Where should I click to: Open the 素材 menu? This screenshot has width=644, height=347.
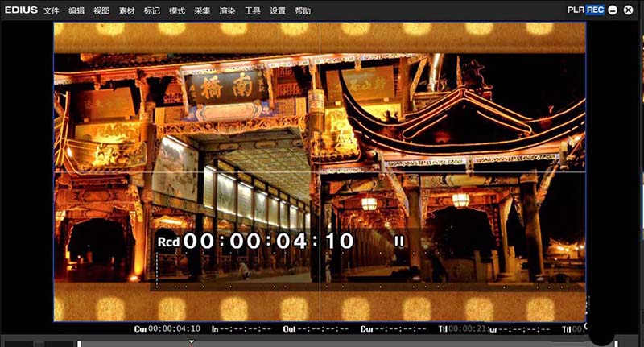[x=126, y=10]
